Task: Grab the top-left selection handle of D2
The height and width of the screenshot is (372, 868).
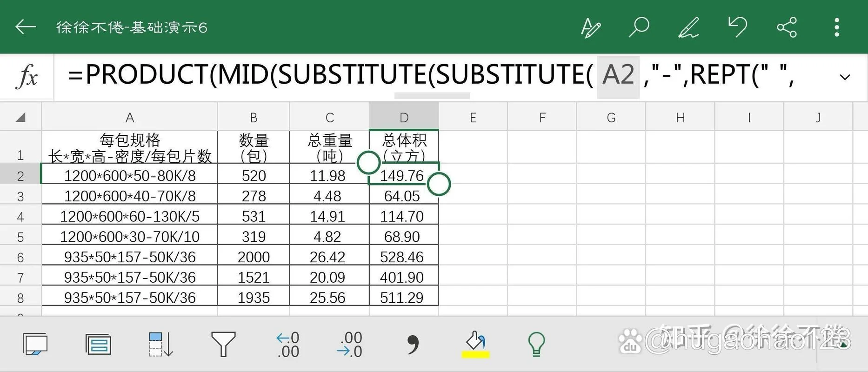Action: [x=368, y=162]
